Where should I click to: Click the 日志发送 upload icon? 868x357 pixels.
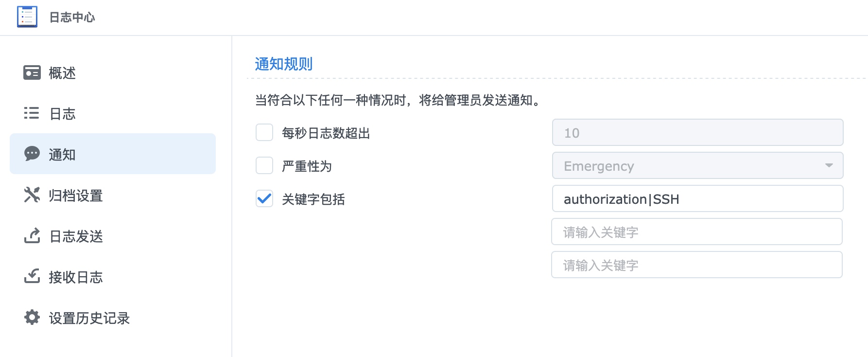(32, 236)
